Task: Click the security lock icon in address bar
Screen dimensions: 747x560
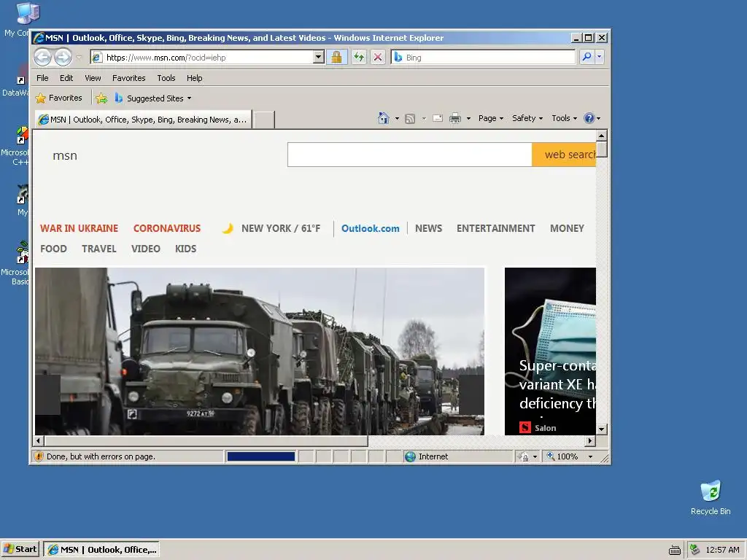Action: tap(336, 58)
